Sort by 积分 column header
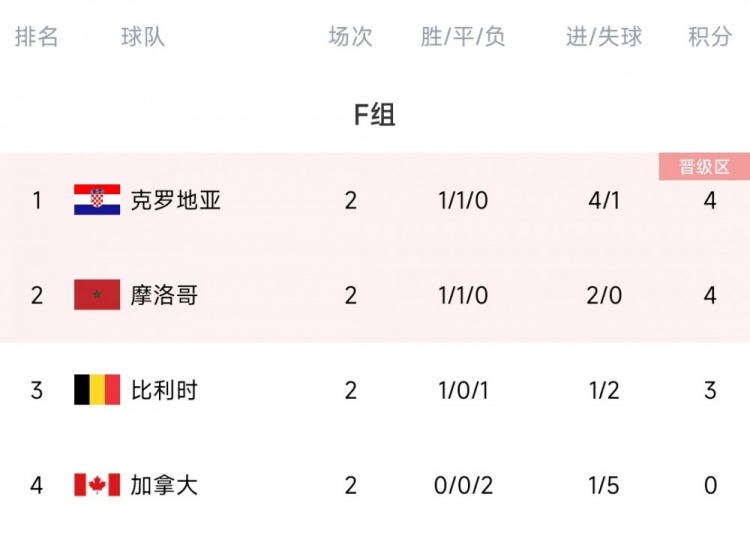750x536 pixels. [x=710, y=37]
